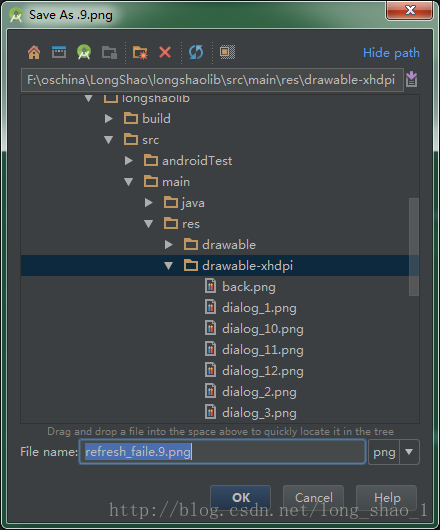
Task: Jump to the project directory icon
Action: pyautogui.click(x=84, y=52)
